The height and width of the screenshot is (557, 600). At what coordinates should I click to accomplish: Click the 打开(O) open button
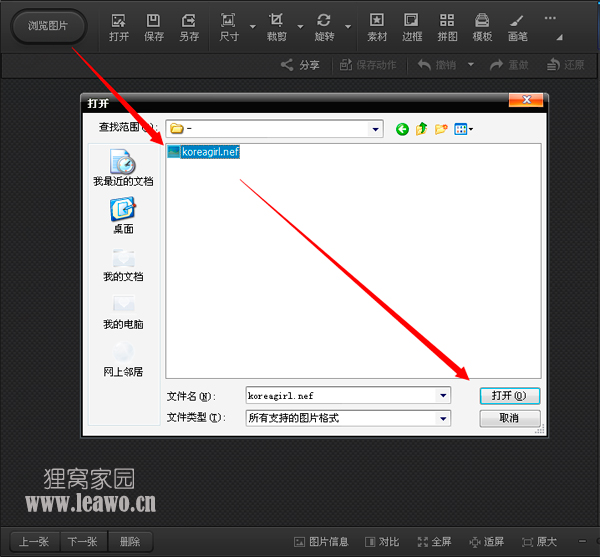tap(510, 396)
